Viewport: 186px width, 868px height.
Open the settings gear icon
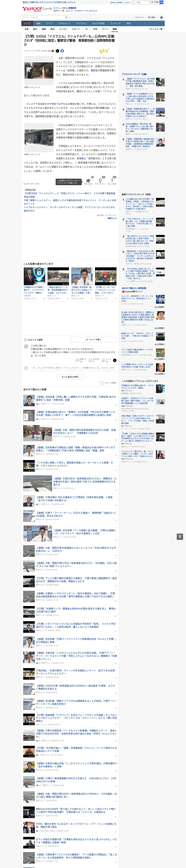click(161, 17)
